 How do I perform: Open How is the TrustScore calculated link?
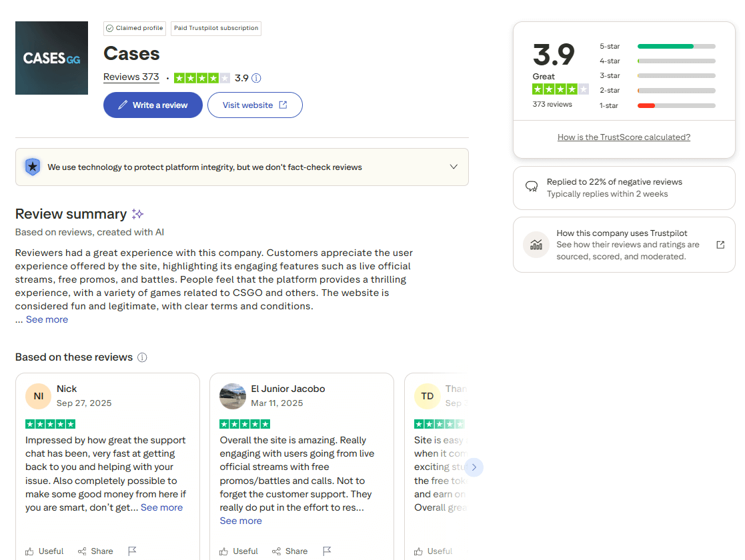(624, 137)
